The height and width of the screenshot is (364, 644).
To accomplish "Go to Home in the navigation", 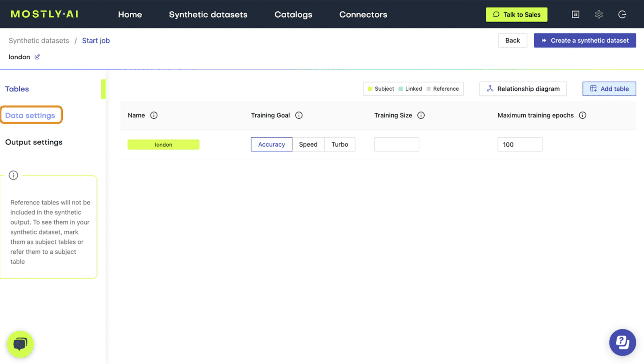I will coord(130,14).
